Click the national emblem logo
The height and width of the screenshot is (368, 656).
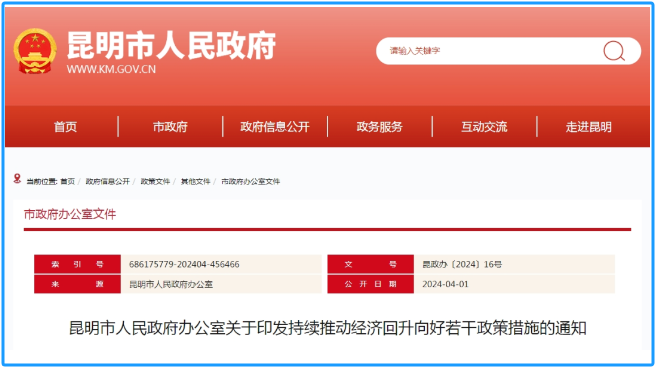click(x=35, y=51)
